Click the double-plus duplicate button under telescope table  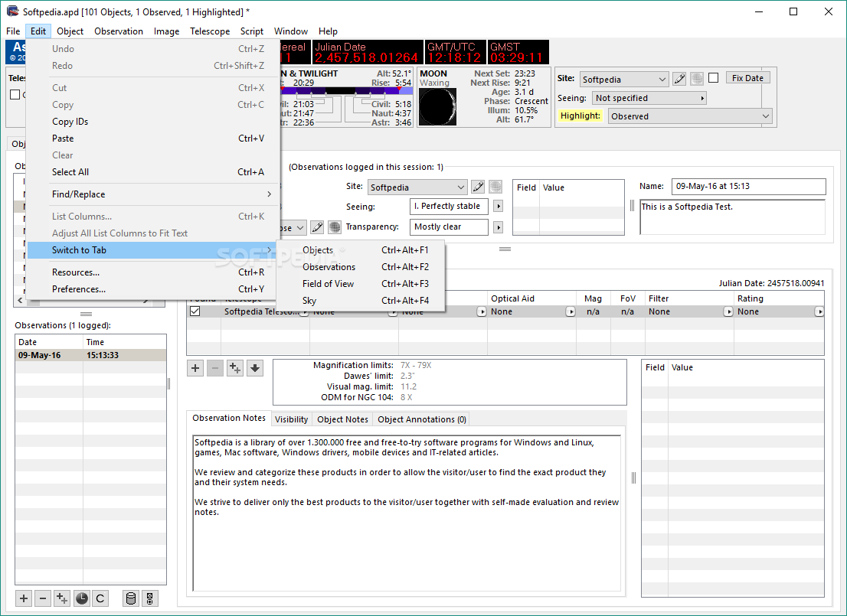click(x=235, y=368)
